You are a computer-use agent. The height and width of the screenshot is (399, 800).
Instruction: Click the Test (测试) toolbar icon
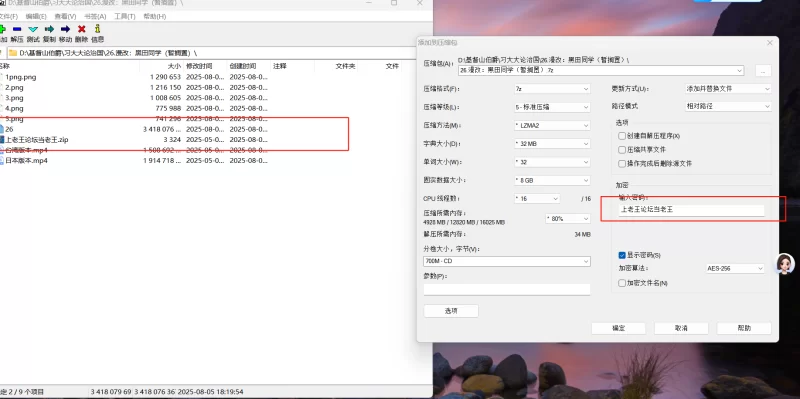(33, 29)
